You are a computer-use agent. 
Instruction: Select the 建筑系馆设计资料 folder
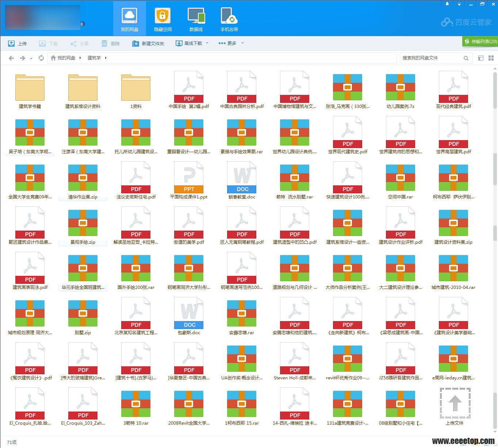pos(83,91)
